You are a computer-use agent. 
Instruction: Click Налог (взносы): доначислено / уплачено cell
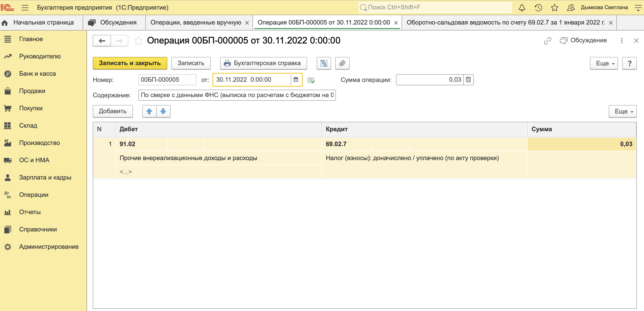point(425,158)
